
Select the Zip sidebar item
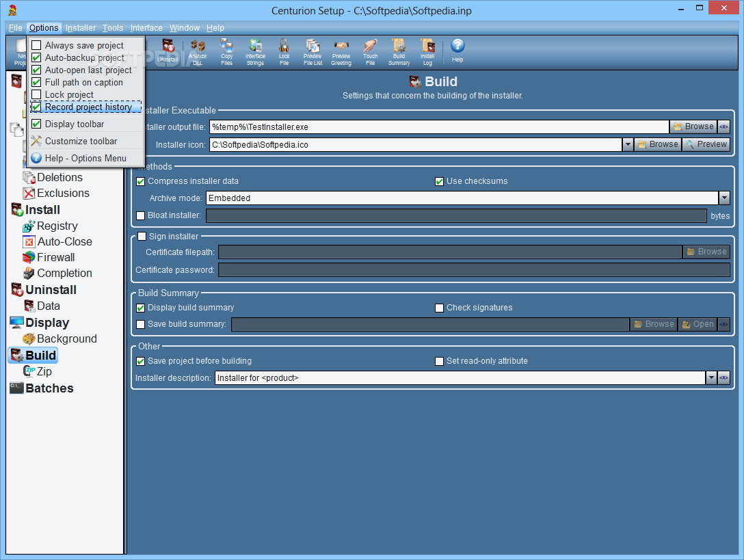tap(38, 371)
